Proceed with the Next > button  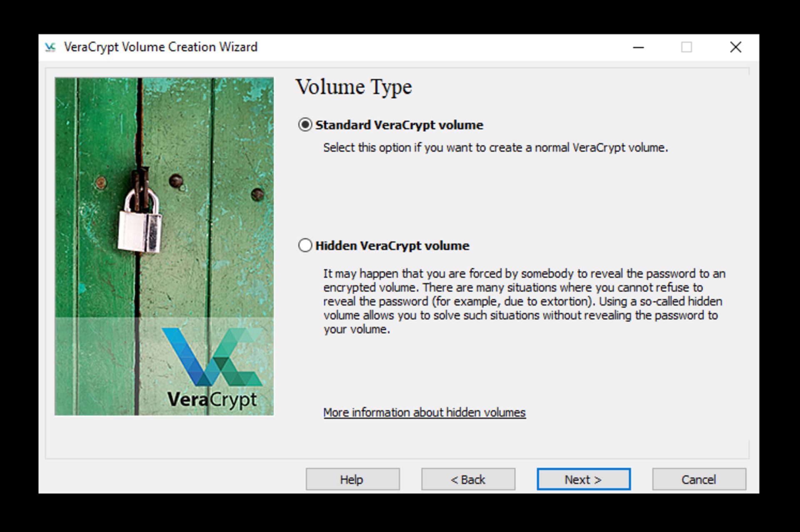tap(583, 480)
